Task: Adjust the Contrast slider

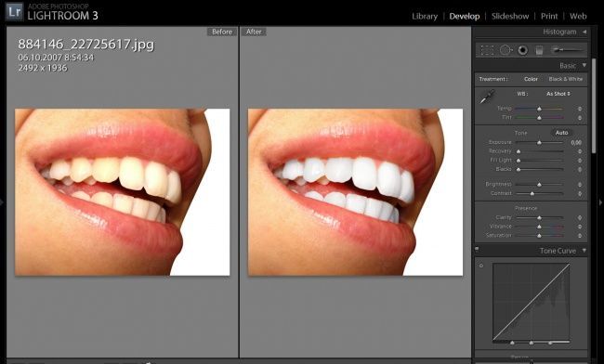Action: (x=539, y=193)
